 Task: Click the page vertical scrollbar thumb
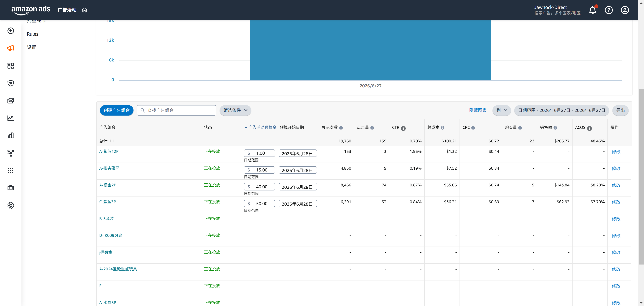641,176
